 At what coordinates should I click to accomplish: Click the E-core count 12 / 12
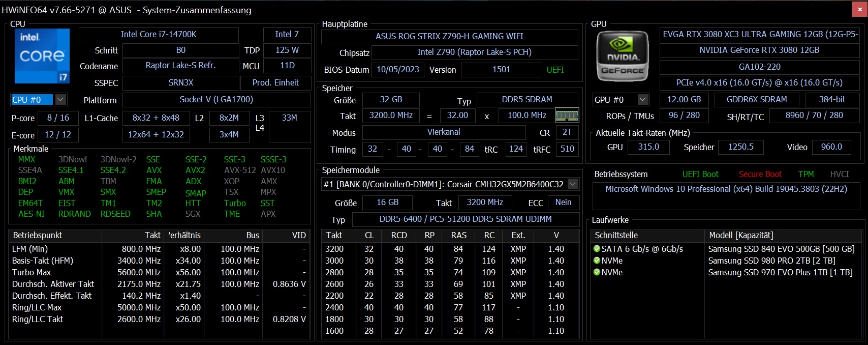[x=58, y=135]
